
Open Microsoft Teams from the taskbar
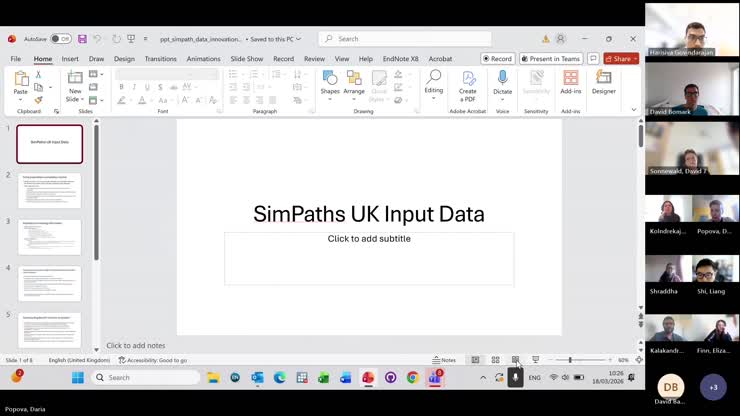tap(435, 377)
